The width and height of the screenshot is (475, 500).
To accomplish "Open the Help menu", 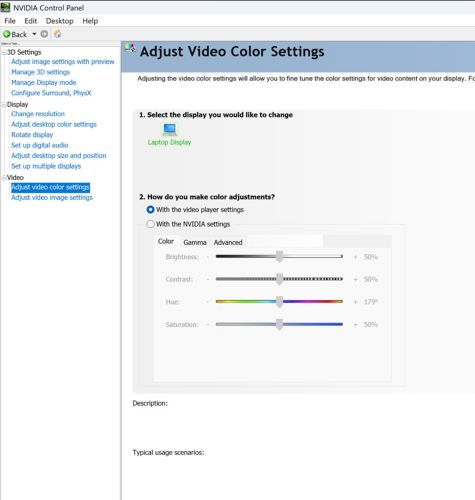I will tap(90, 21).
